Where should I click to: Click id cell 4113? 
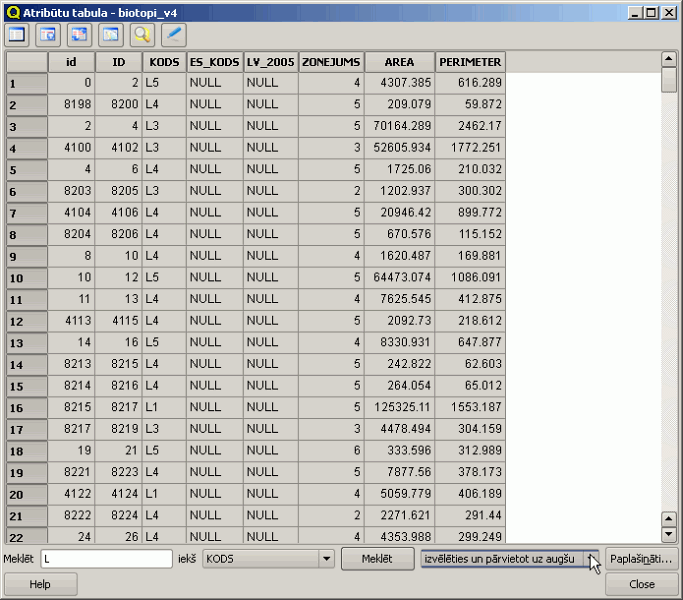[71, 321]
